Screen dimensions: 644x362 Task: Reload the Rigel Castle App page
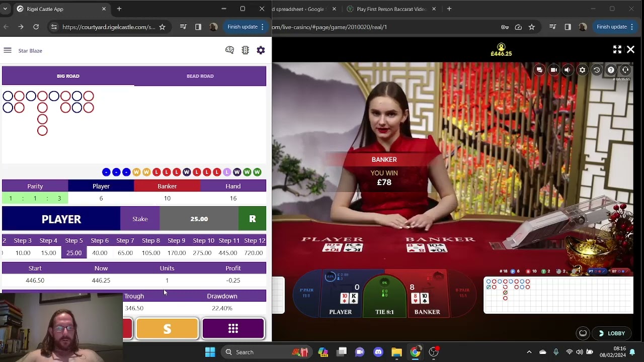pos(36,27)
